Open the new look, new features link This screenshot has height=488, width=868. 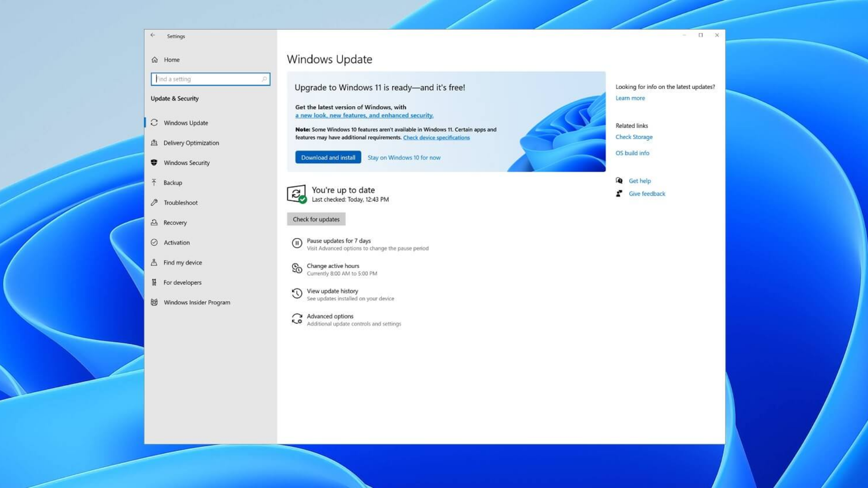point(364,115)
